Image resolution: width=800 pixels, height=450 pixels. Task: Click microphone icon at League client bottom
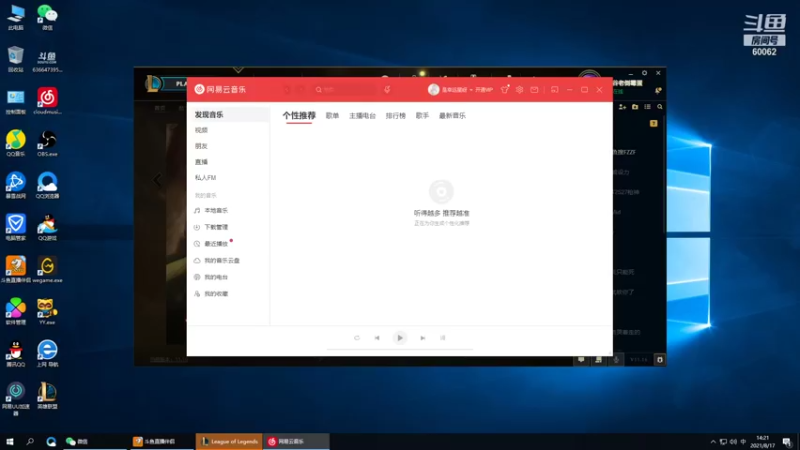(x=616, y=360)
